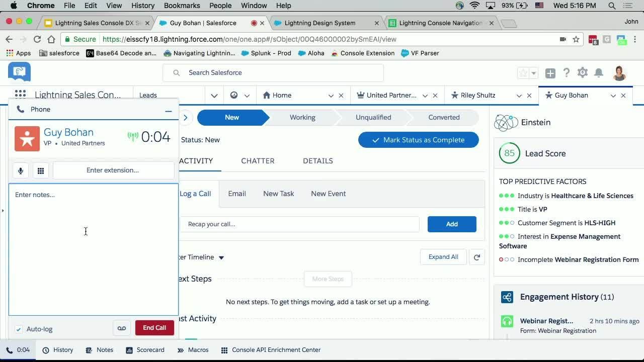The width and height of the screenshot is (644, 362).
Task: Click the Salesforce favorites star
Action: (x=523, y=73)
